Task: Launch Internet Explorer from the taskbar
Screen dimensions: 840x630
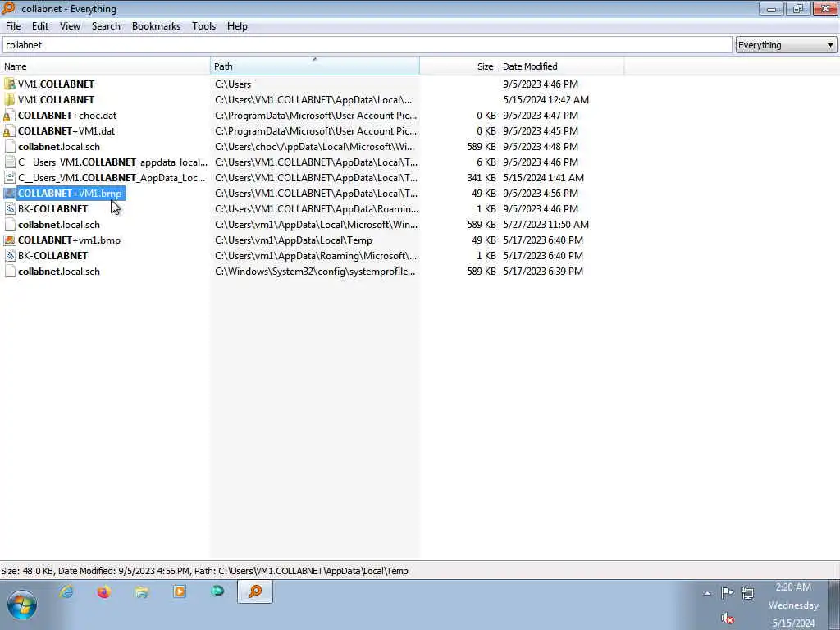Action: (x=66, y=591)
